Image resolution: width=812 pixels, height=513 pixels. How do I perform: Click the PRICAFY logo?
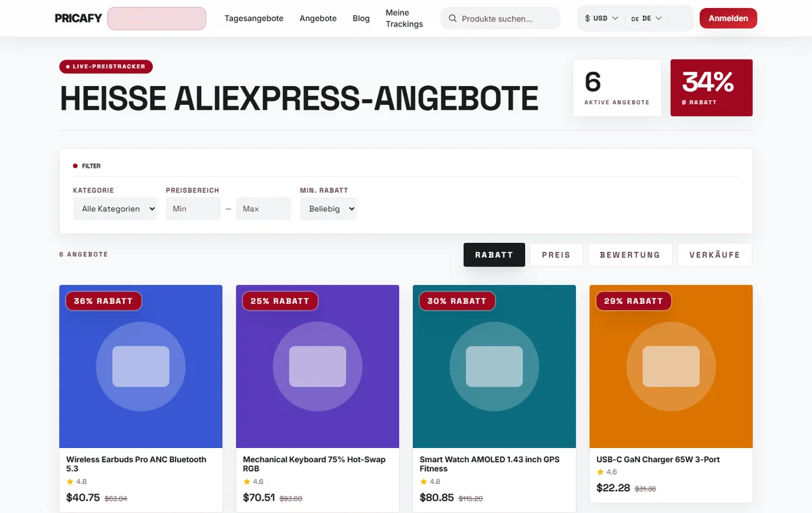tap(78, 18)
